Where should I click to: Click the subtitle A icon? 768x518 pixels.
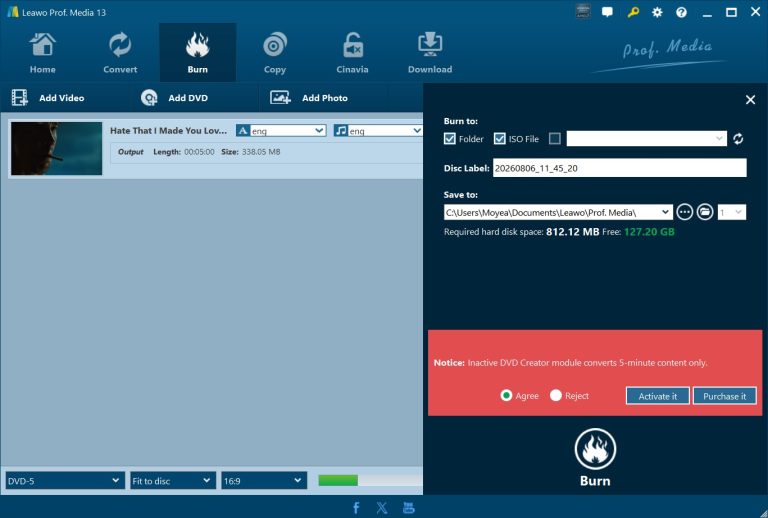coord(243,130)
